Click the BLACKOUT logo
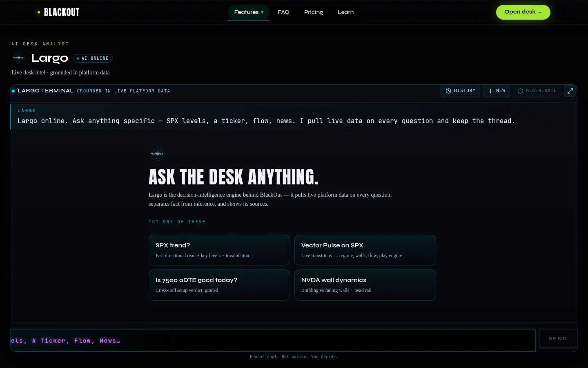Viewport: 588px width, 368px height. (58, 12)
